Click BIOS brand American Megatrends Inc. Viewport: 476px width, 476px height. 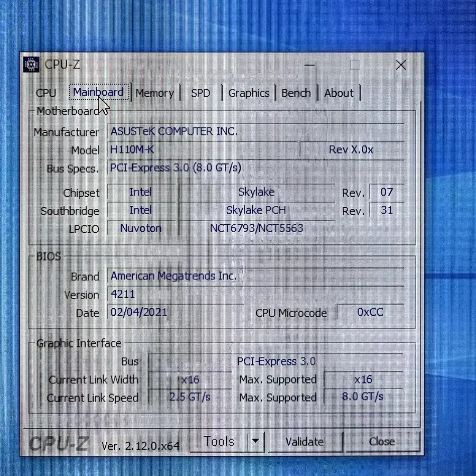coord(255,276)
